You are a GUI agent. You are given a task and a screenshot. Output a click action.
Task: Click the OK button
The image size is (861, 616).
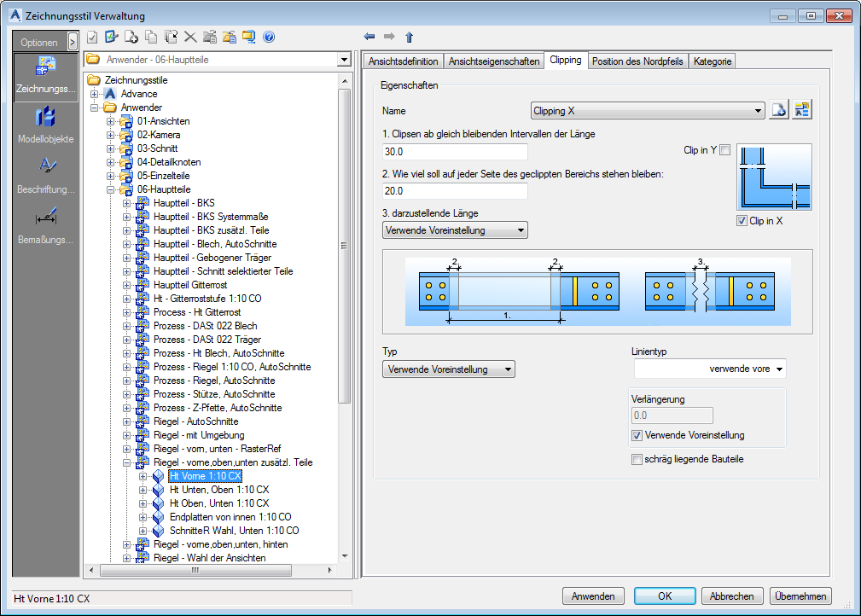coord(665,596)
